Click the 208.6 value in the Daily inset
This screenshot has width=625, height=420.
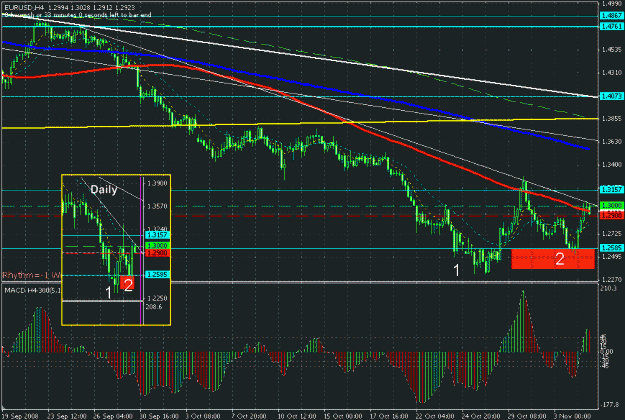[x=154, y=307]
